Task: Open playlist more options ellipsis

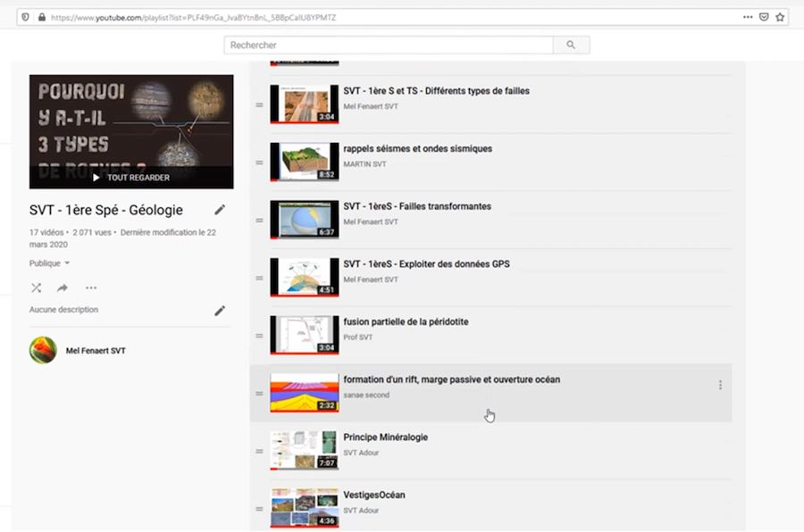Action: pos(91,287)
